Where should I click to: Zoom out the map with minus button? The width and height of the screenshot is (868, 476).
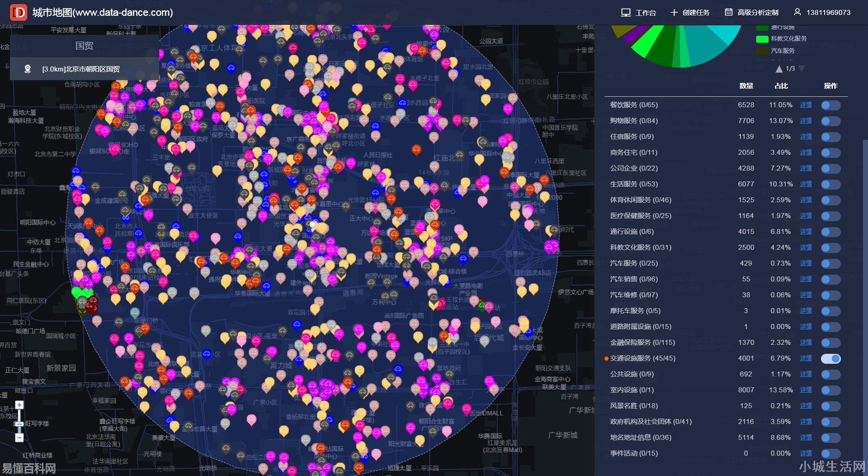[19, 438]
